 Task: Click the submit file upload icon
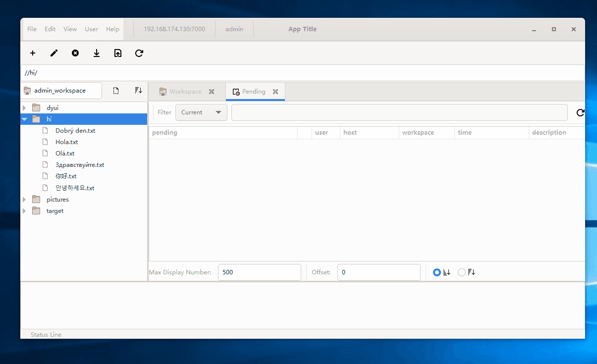[x=118, y=53]
